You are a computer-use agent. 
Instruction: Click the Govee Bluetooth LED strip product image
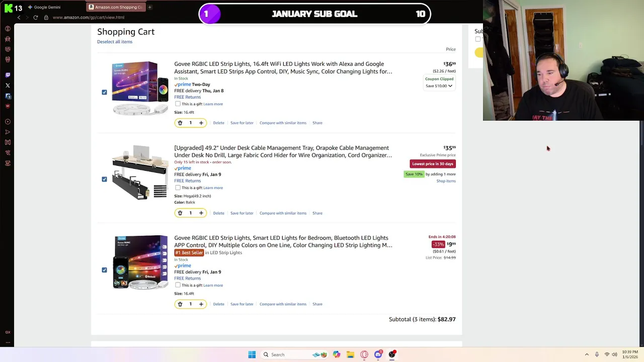140,262
